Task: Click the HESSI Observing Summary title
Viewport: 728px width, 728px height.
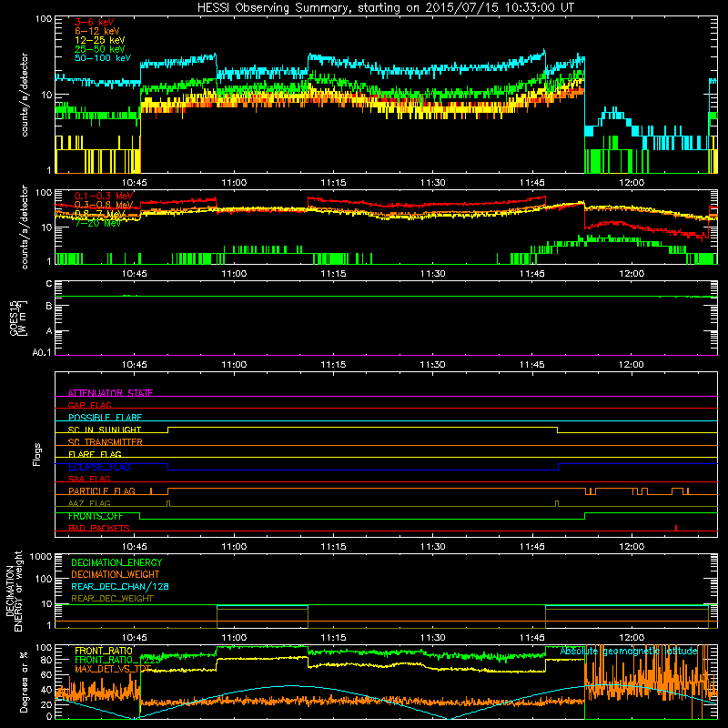Action: (x=385, y=7)
